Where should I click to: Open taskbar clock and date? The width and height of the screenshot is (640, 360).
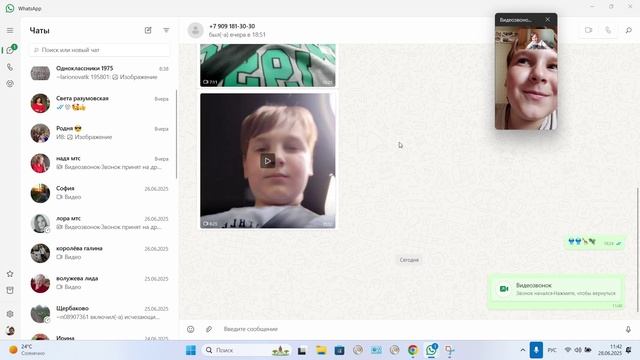610,350
